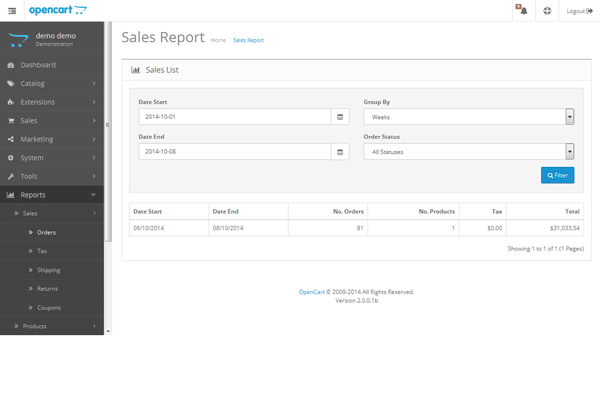Click the demo user profile avatar
The height and width of the screenshot is (400, 600).
click(19, 40)
